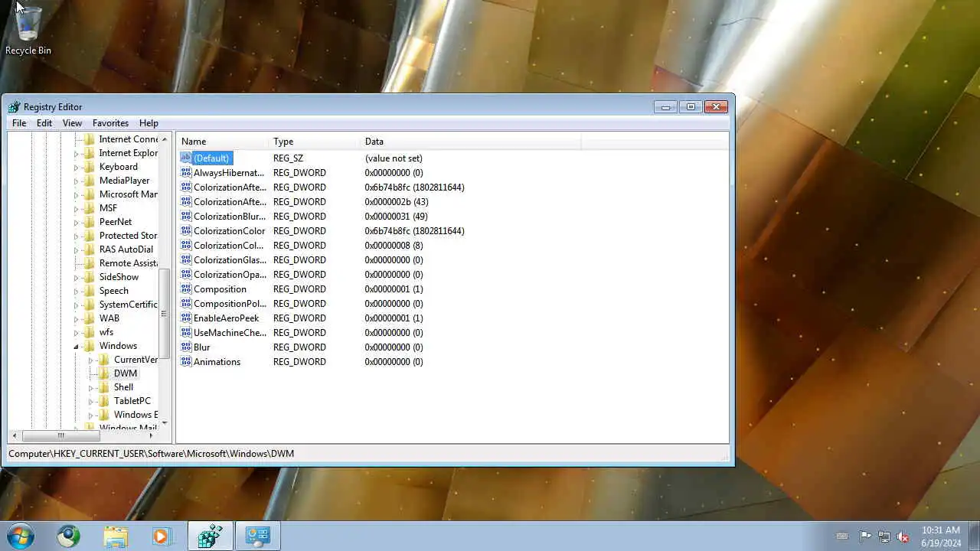Click the AlwaysHibernat... DWORD value icon
Screen dimensions: 980x551
click(186, 173)
